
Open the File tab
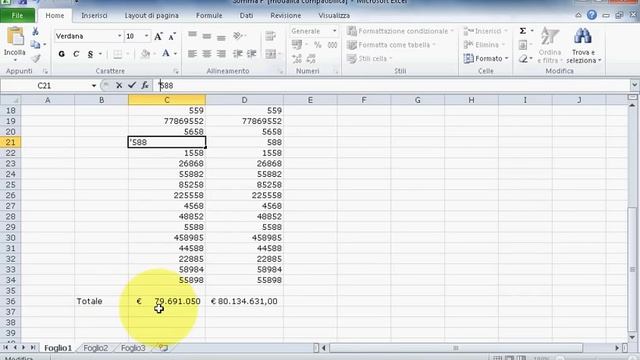[x=18, y=16]
